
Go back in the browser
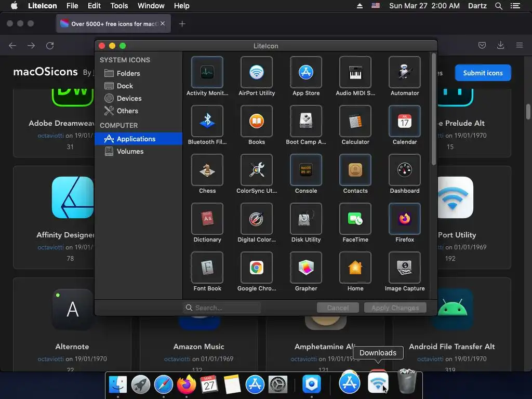click(12, 46)
